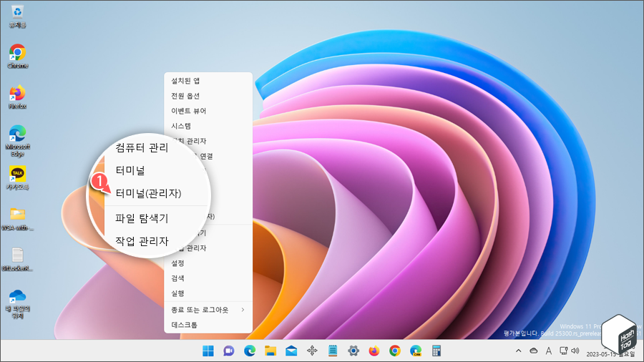Open Notepad from the taskbar

(333, 351)
